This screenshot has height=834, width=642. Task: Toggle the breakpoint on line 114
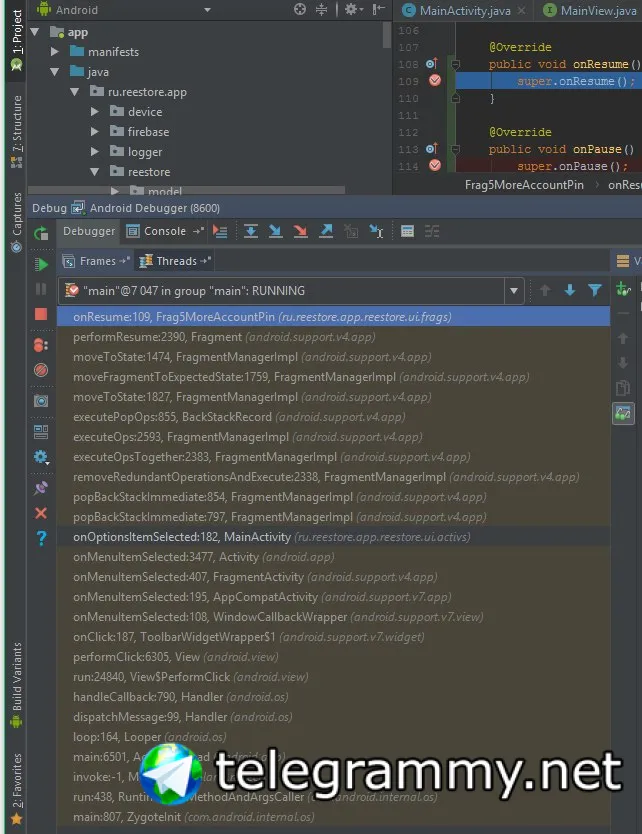point(435,165)
